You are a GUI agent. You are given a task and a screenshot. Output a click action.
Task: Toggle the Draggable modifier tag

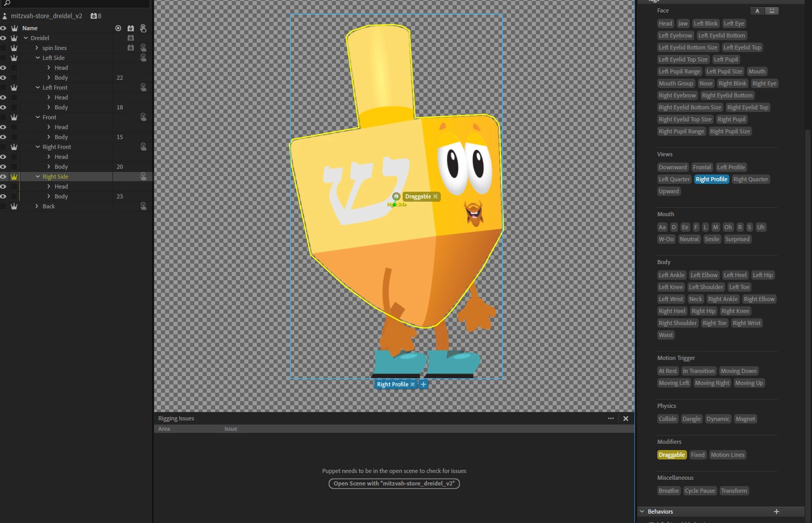(671, 455)
